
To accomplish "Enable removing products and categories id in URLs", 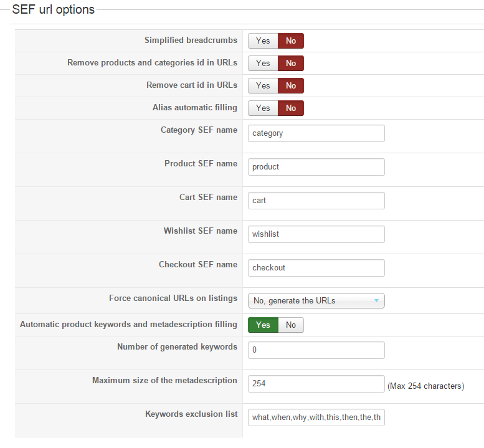I will 263,64.
